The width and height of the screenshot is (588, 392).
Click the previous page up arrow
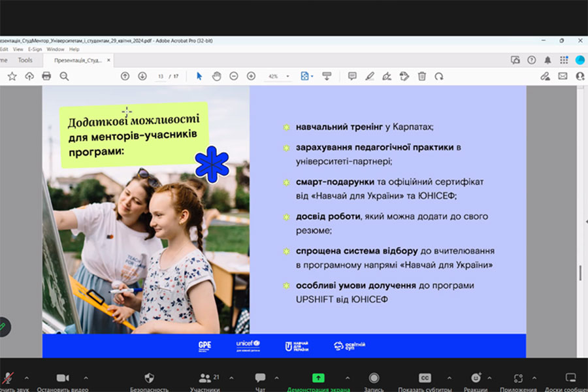[125, 76]
